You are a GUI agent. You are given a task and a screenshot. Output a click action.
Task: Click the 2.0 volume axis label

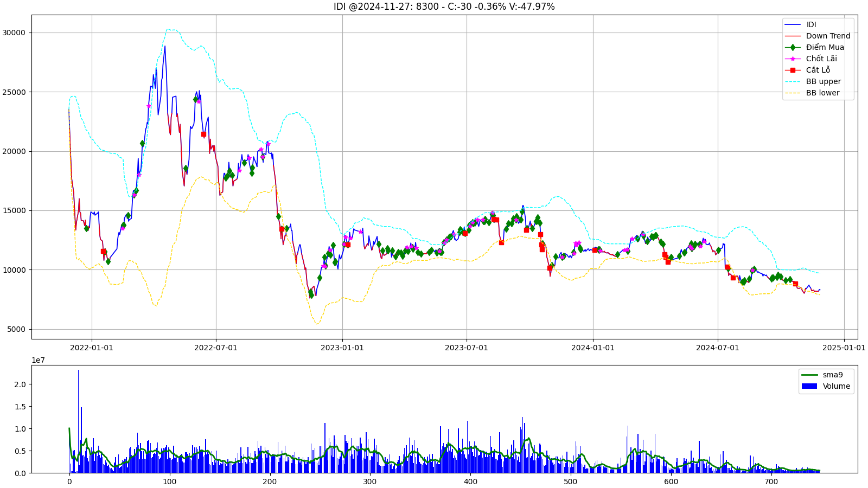point(20,384)
